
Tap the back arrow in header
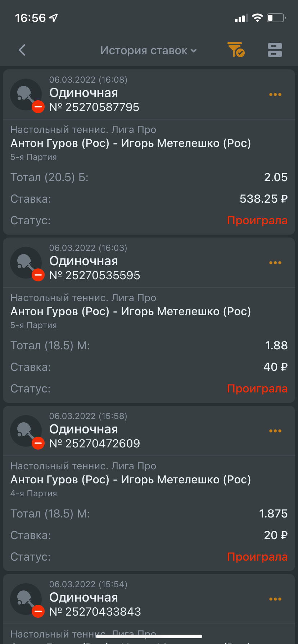[x=22, y=50]
